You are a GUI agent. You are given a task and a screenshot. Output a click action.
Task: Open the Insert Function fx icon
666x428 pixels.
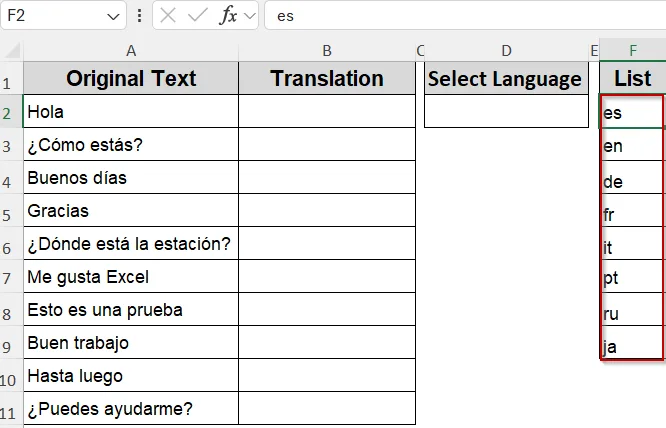pyautogui.click(x=229, y=16)
